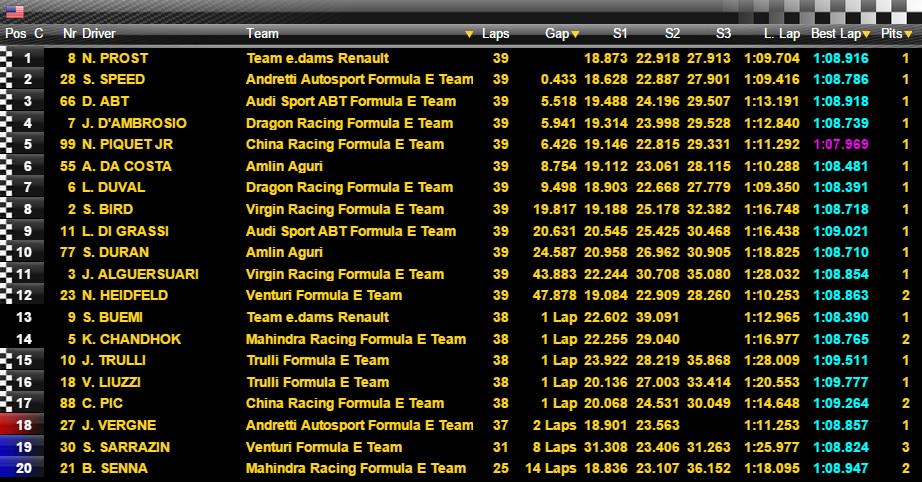Click Venturi Formula E Team in Heidfeld's row

tap(324, 295)
